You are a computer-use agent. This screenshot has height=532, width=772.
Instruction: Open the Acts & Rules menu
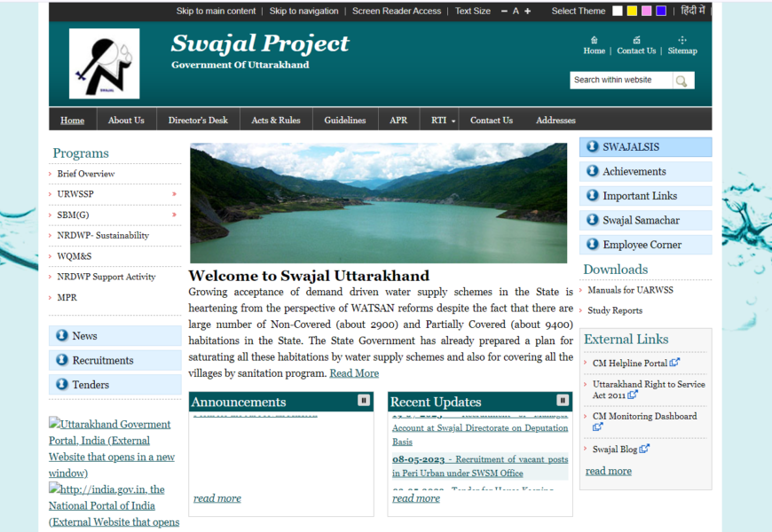tap(275, 121)
